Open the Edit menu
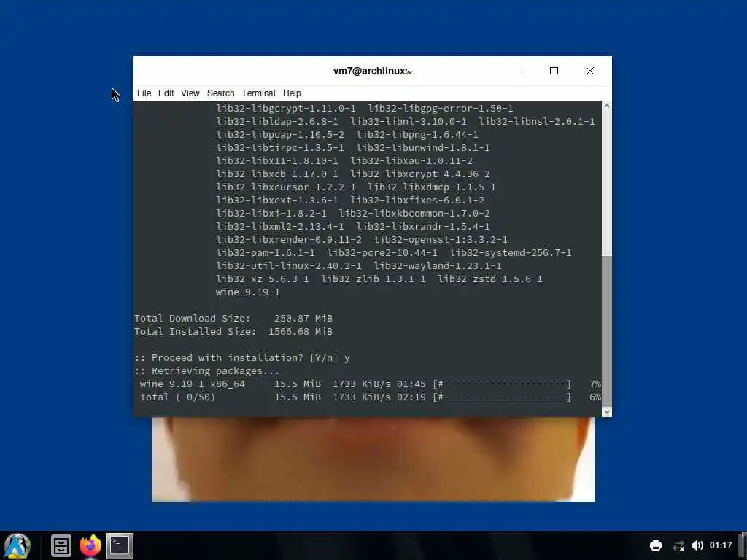The height and width of the screenshot is (560, 747). tap(166, 93)
